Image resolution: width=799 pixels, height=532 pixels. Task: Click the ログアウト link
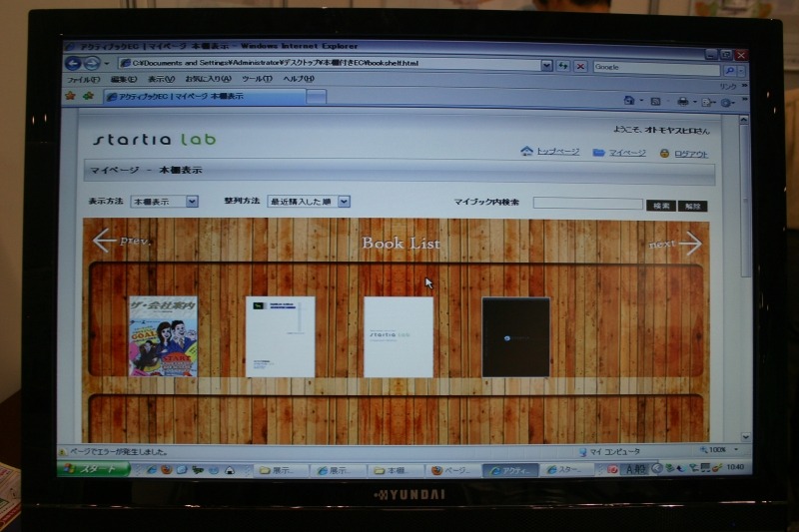click(691, 154)
